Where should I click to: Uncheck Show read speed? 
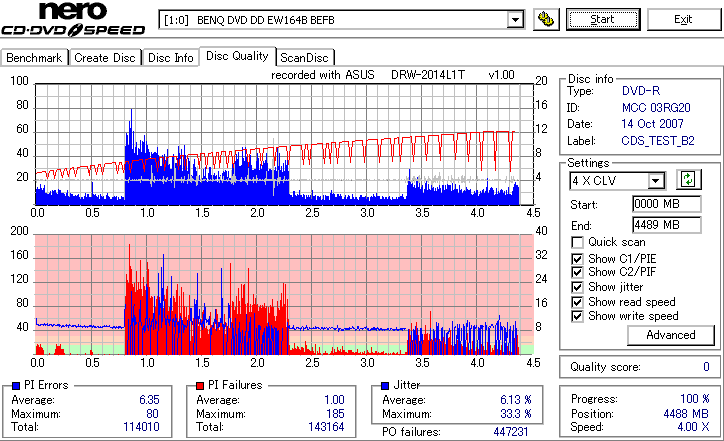pyautogui.click(x=577, y=302)
